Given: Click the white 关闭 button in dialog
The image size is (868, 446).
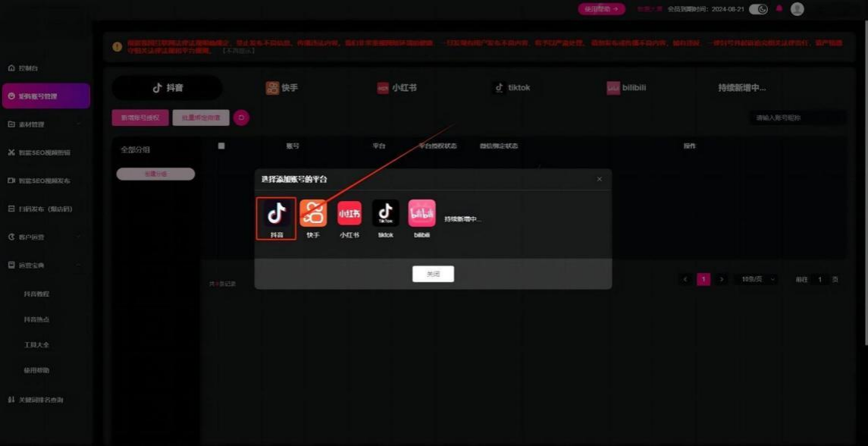Looking at the screenshot, I should [x=433, y=274].
